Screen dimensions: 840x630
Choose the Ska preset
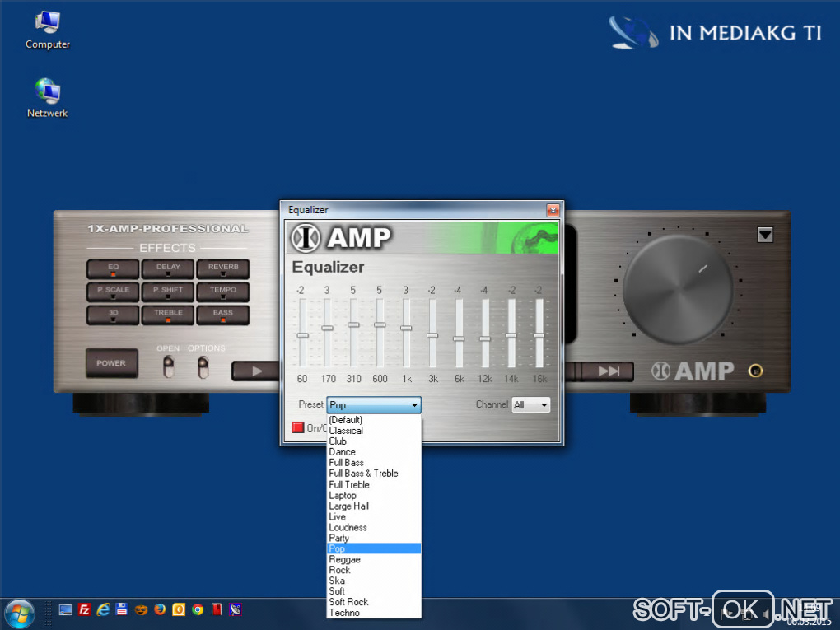pyautogui.click(x=374, y=581)
